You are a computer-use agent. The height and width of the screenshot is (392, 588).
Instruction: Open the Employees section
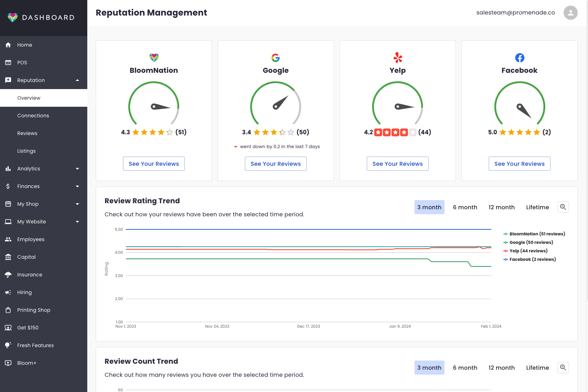pyautogui.click(x=31, y=239)
